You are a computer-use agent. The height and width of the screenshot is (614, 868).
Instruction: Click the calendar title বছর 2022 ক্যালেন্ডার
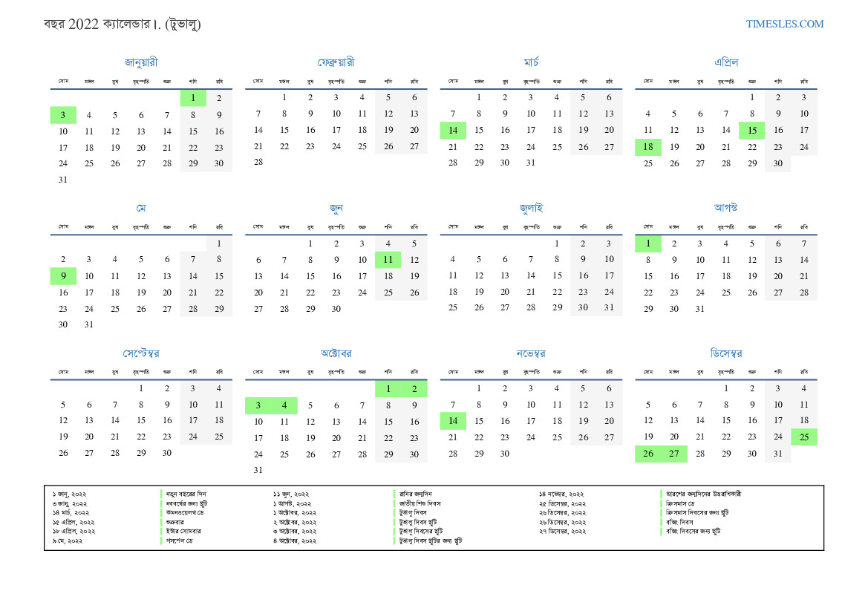[x=122, y=24]
